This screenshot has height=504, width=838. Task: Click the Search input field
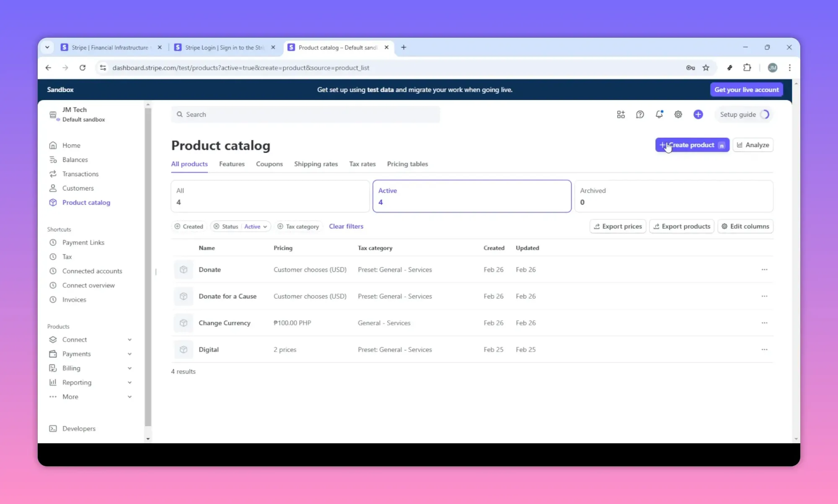tap(305, 114)
